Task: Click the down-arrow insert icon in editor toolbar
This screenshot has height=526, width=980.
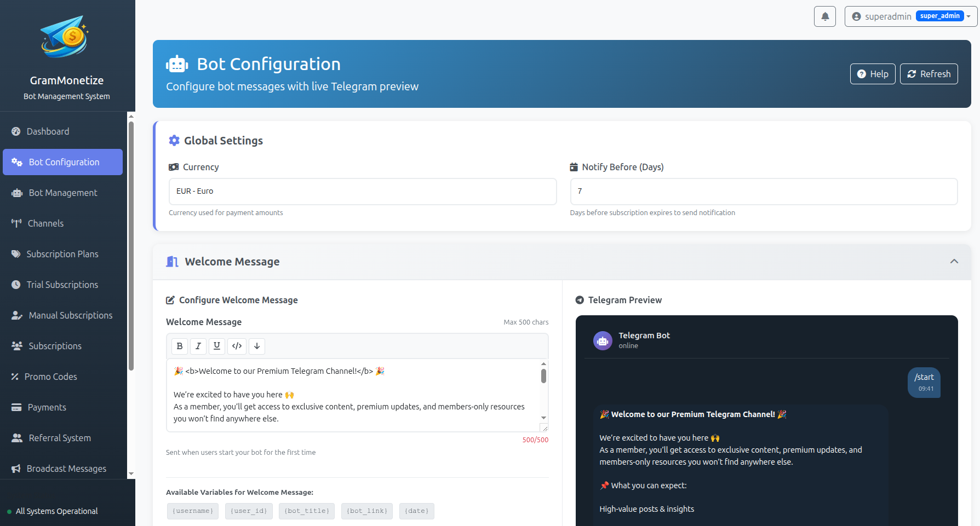Action: tap(256, 346)
